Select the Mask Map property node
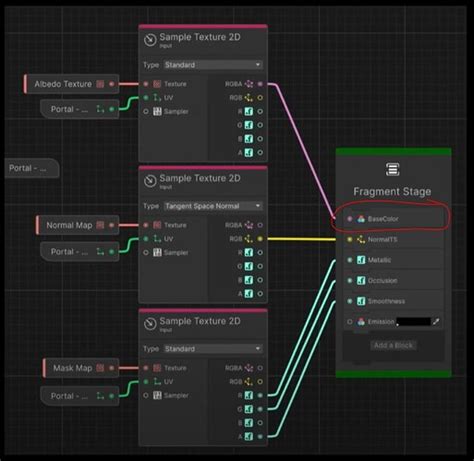The height and width of the screenshot is (461, 474). pos(81,368)
